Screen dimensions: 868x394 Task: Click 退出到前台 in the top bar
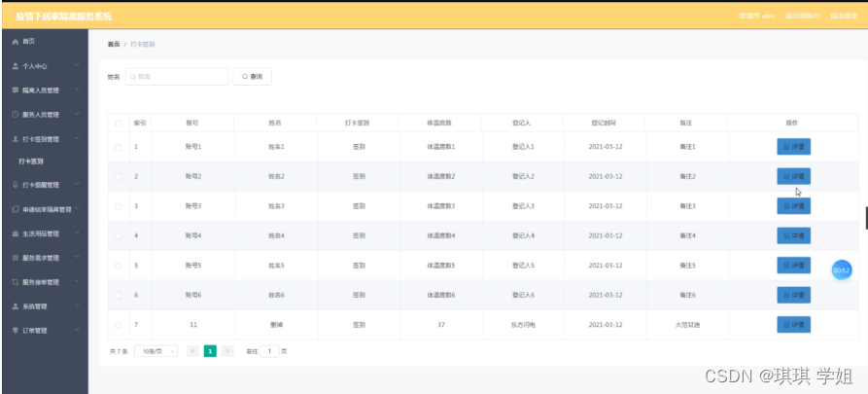pyautogui.click(x=802, y=17)
